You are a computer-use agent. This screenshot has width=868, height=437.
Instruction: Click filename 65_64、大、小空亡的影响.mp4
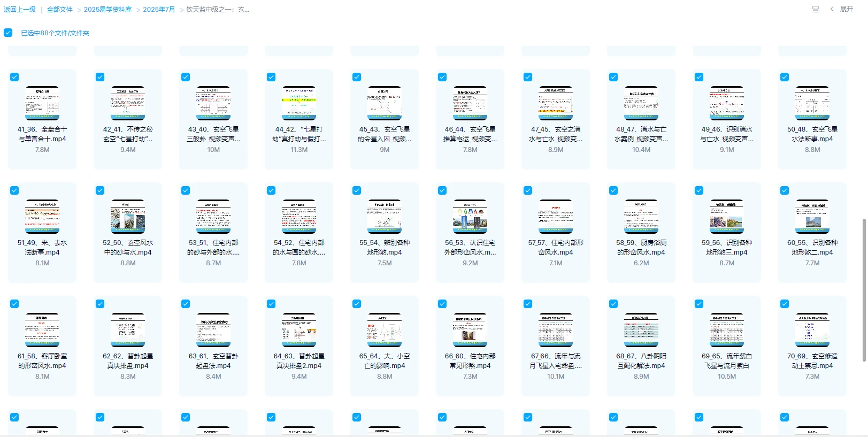pos(385,361)
